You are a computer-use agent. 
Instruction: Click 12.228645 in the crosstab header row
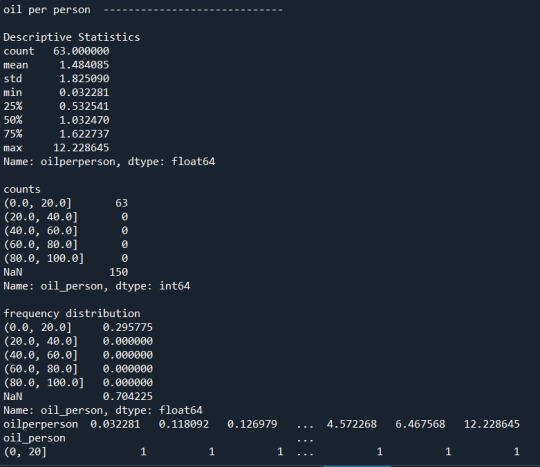coord(492,424)
